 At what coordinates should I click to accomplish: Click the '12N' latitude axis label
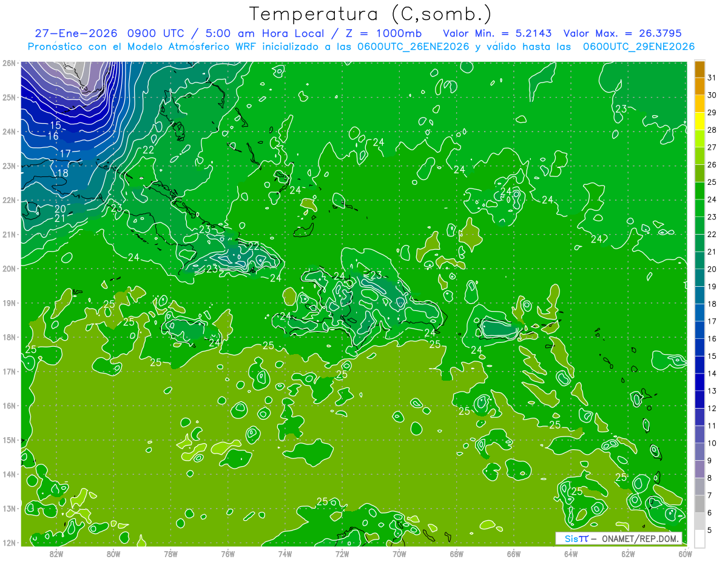tap(9, 543)
